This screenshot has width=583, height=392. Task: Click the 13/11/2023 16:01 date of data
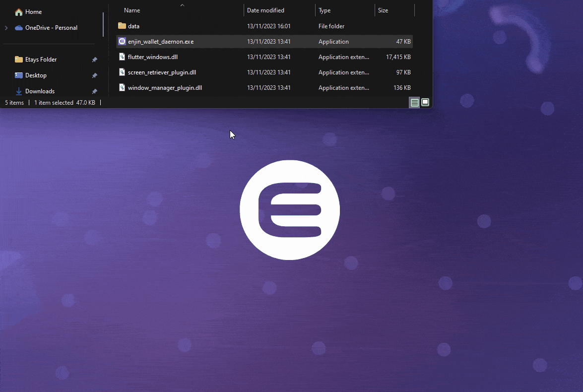tap(269, 26)
